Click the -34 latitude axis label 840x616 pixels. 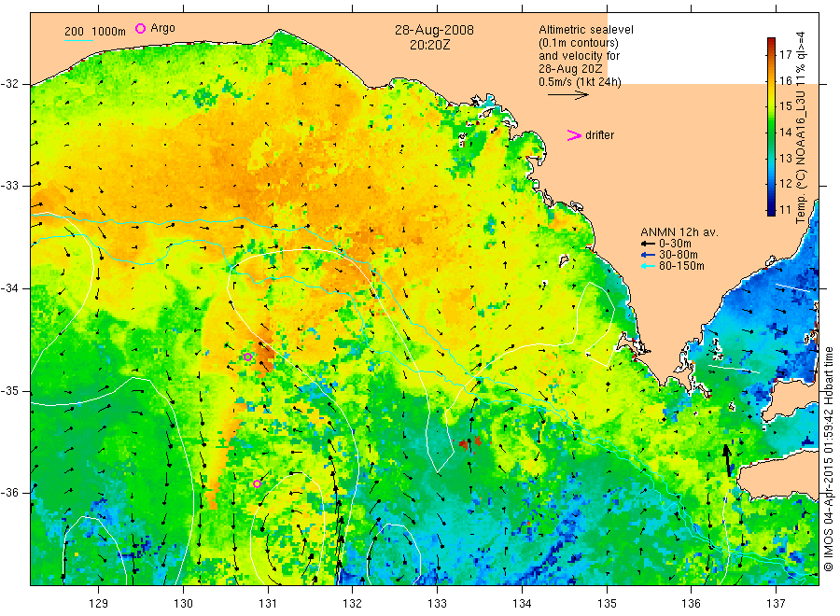click(9, 288)
